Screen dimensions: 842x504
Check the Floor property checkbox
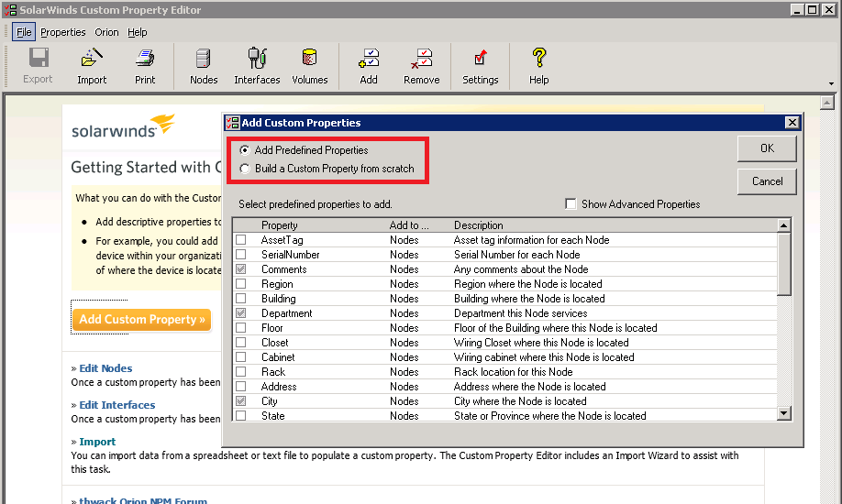tap(241, 327)
